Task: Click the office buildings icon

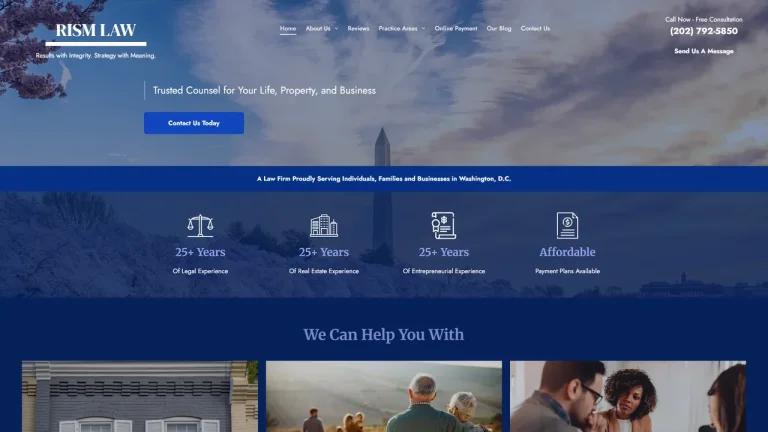Action: (324, 226)
